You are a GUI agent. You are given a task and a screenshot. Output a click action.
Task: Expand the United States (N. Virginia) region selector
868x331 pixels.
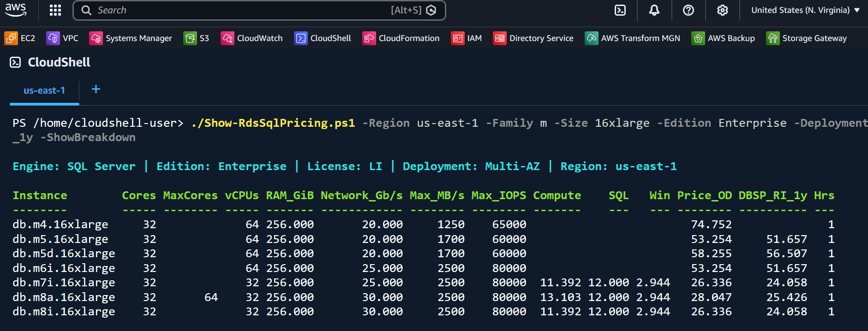pyautogui.click(x=805, y=10)
